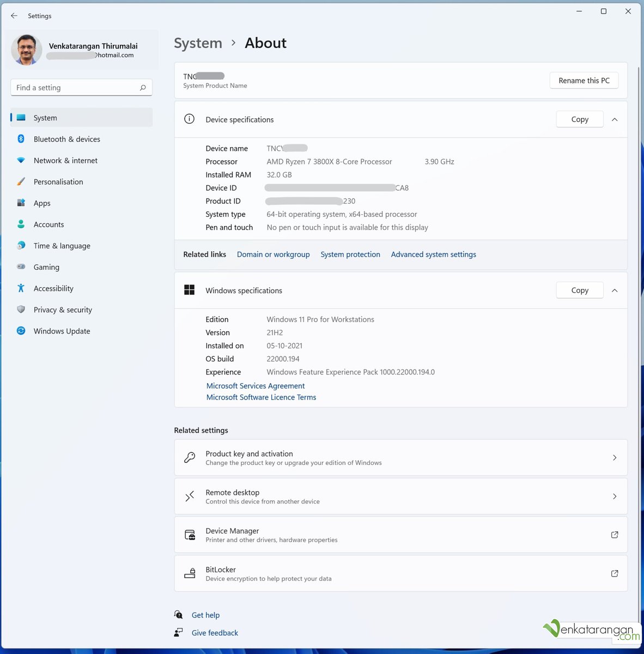Open Microsoft Software Licence Terms link
This screenshot has width=644, height=654.
(261, 397)
